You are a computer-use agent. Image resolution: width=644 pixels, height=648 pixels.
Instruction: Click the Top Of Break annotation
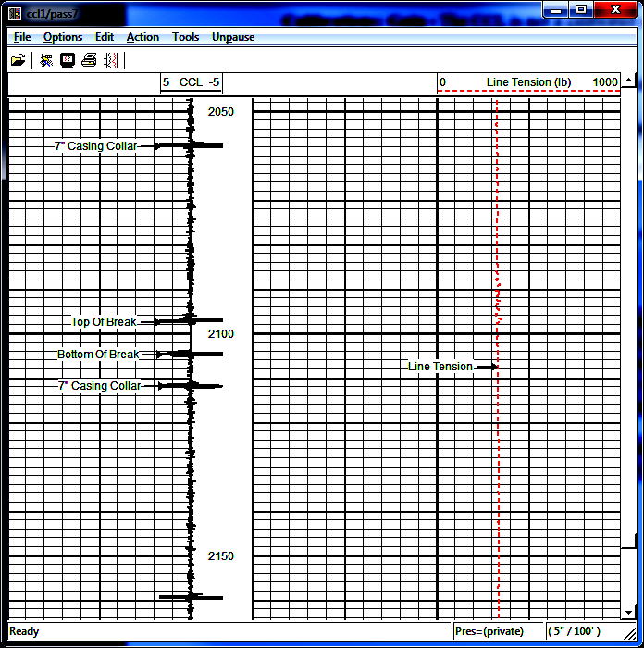104,322
